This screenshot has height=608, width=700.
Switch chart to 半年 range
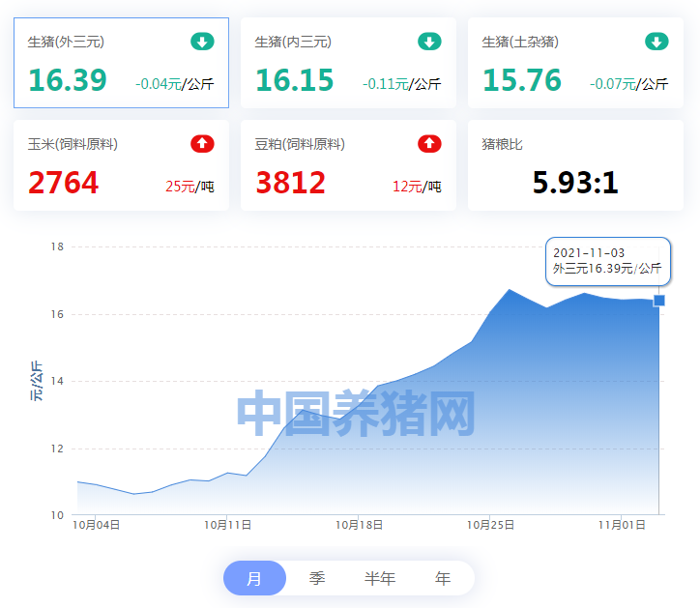[380, 578]
